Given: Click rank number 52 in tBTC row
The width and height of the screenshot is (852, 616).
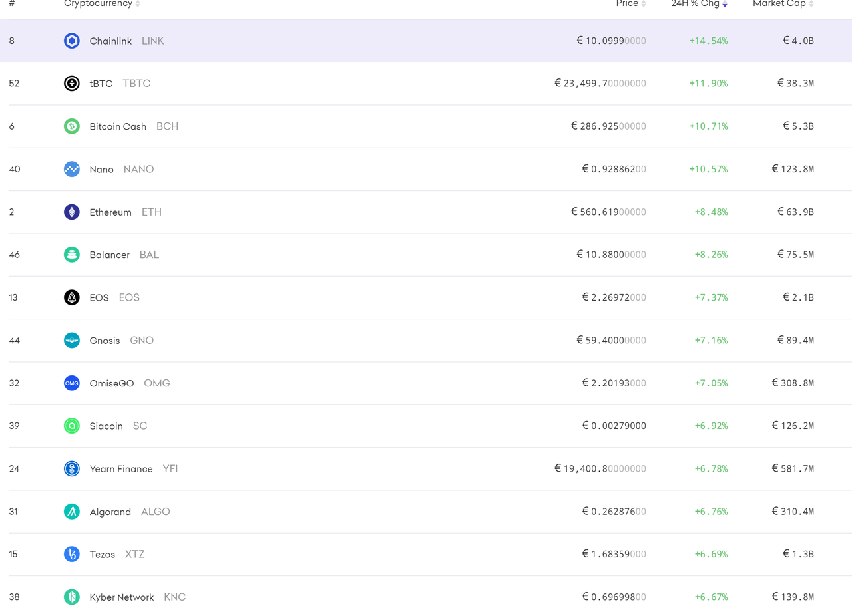Looking at the screenshot, I should 14,83.
